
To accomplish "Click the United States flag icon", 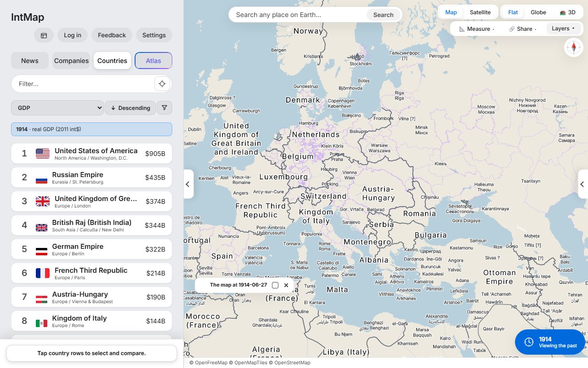I will click(x=43, y=154).
